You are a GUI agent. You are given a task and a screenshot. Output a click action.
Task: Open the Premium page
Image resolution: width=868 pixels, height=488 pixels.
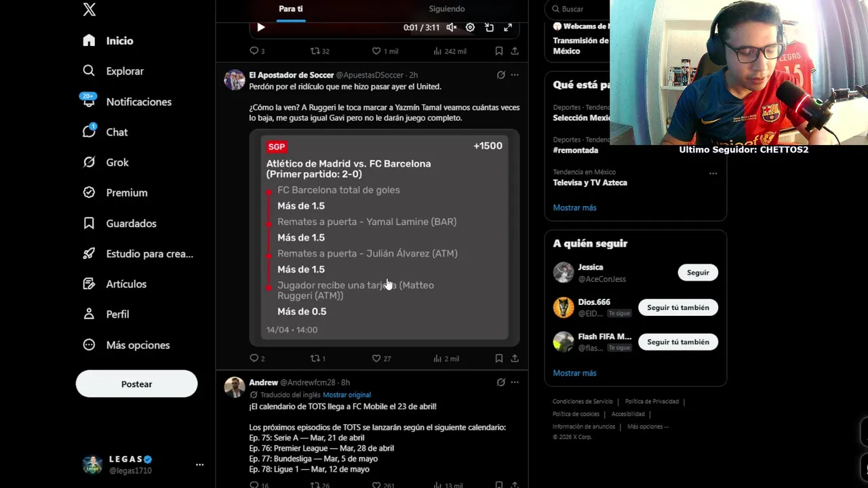[x=115, y=192]
